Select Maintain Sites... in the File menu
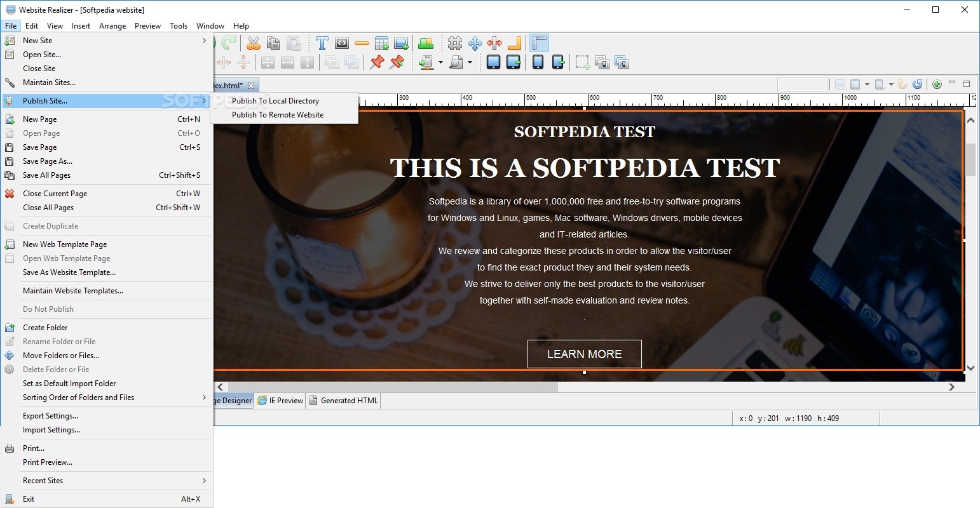The width and height of the screenshot is (980, 508). pyautogui.click(x=107, y=83)
